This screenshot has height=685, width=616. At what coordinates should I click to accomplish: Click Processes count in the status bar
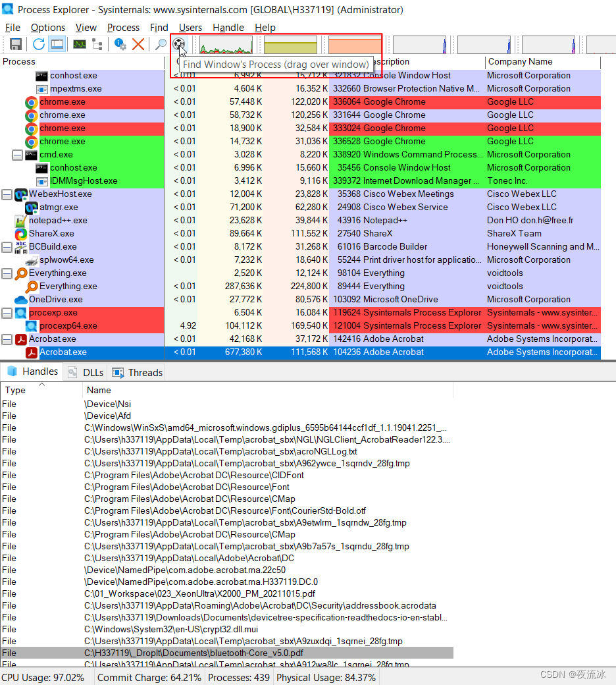click(239, 678)
